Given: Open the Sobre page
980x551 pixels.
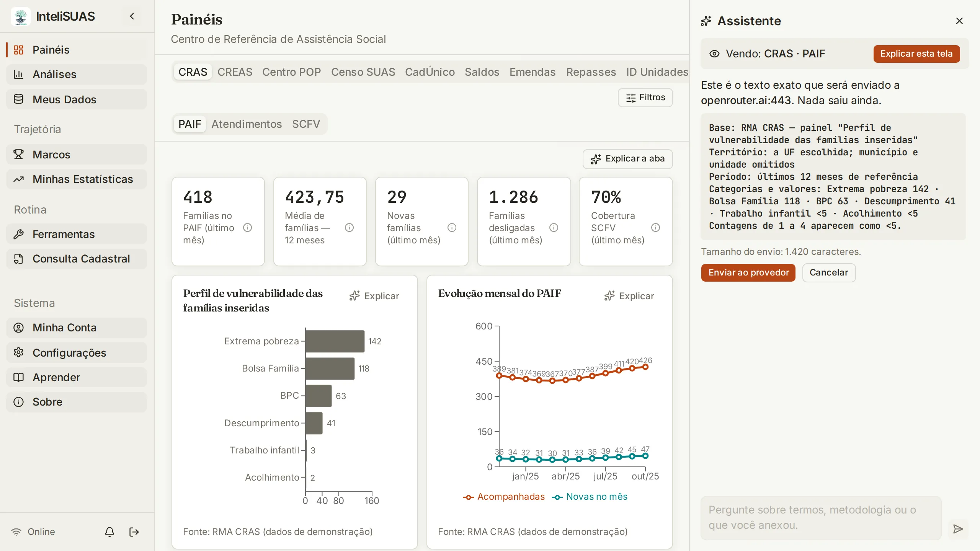Looking at the screenshot, I should (x=77, y=402).
